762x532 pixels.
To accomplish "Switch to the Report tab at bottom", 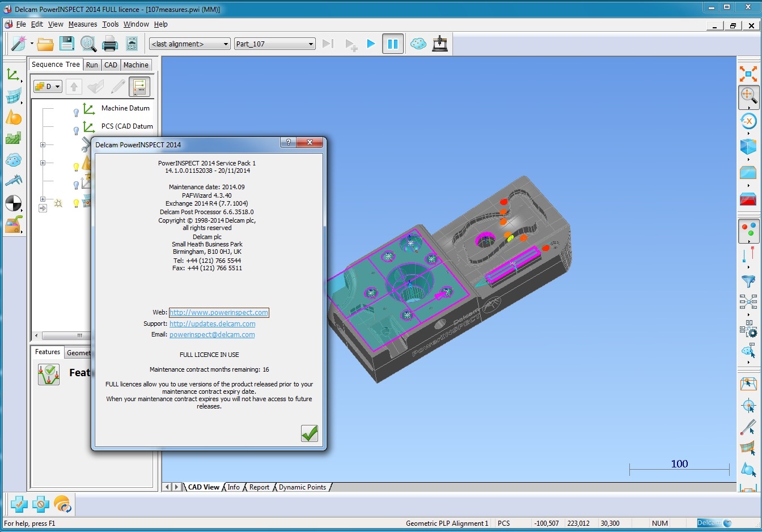I will 259,487.
